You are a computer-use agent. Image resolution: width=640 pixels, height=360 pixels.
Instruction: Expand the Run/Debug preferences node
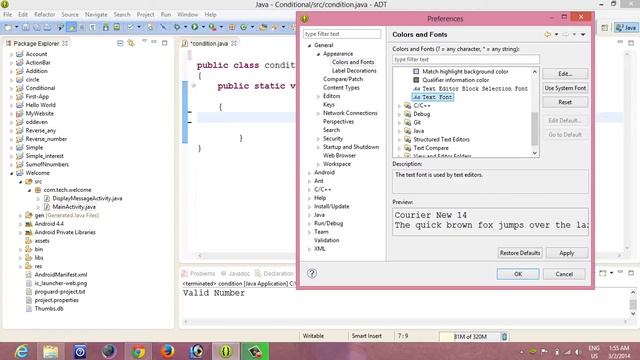(309, 224)
